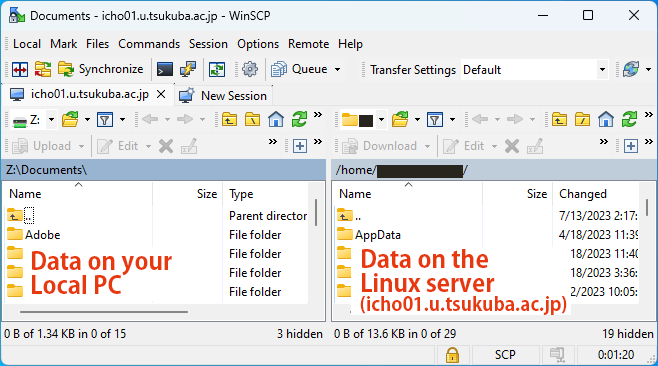Click the Compare Directories icon in main toolbar
The height and width of the screenshot is (366, 658).
click(x=20, y=69)
